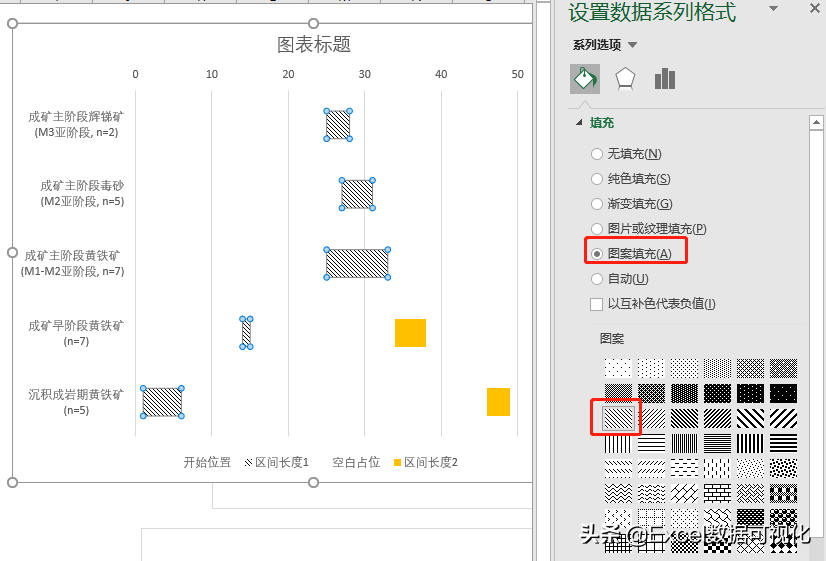The height and width of the screenshot is (561, 826).
Task: Choose the 50% gray pattern swatch
Action: tap(618, 393)
